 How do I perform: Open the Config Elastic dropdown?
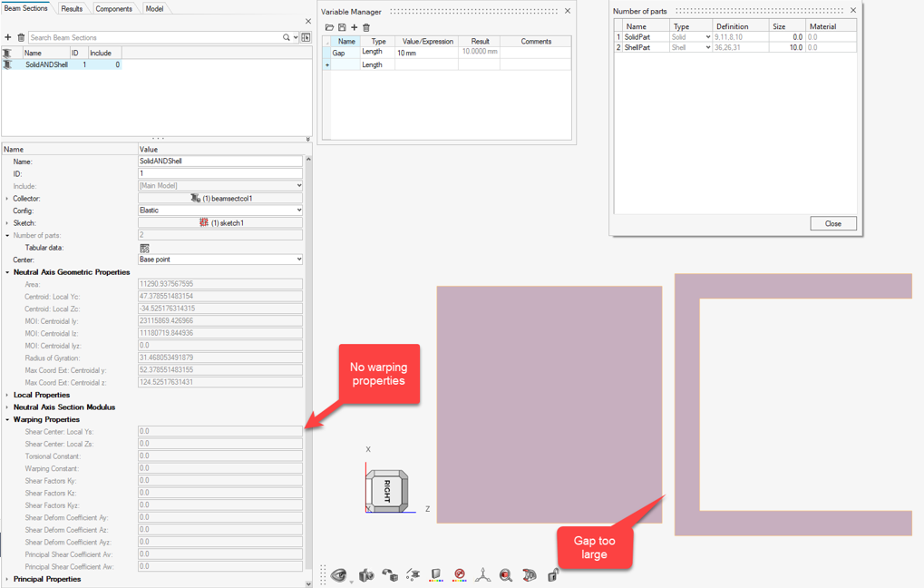(219, 211)
